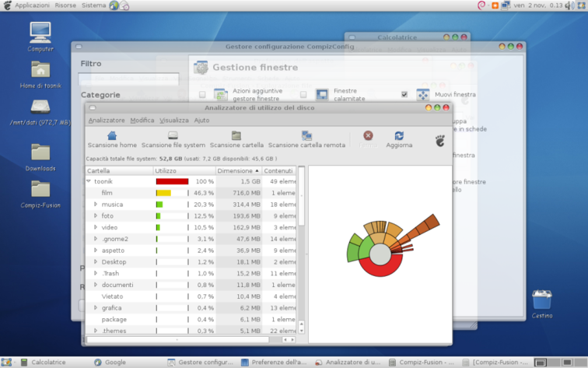This screenshot has width=588, height=368.
Task: Open Applicazioni menu in top panel
Action: [x=32, y=5]
